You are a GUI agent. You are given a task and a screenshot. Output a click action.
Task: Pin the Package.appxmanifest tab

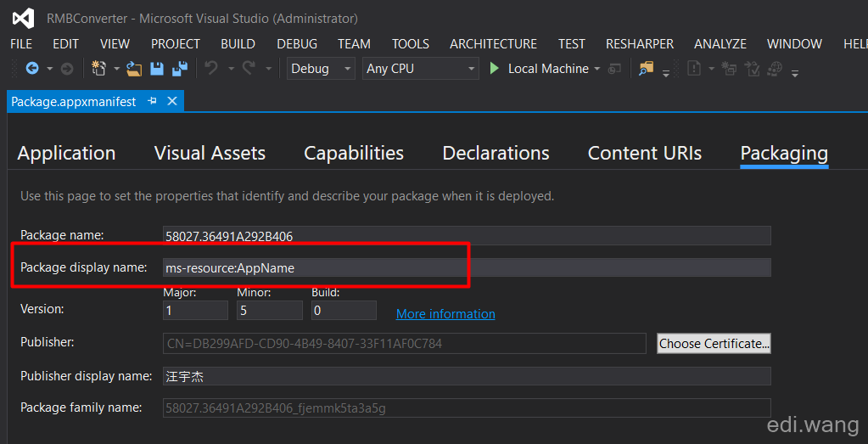pos(152,101)
